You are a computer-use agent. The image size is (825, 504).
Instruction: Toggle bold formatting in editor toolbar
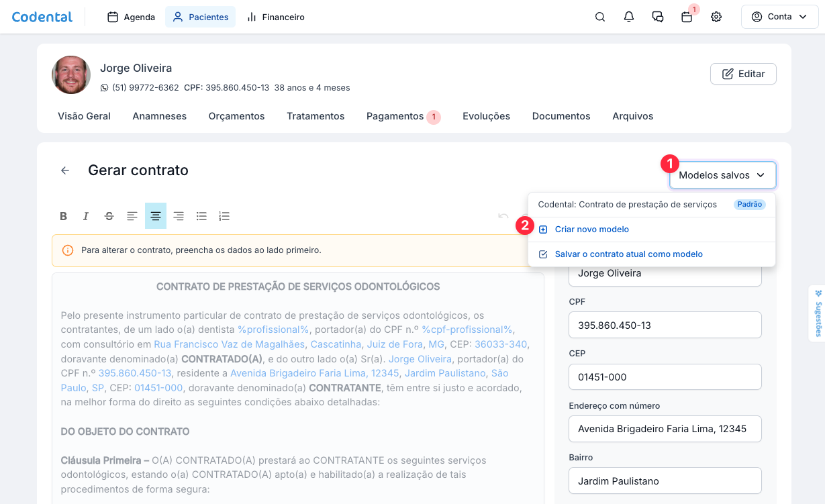[x=64, y=216]
